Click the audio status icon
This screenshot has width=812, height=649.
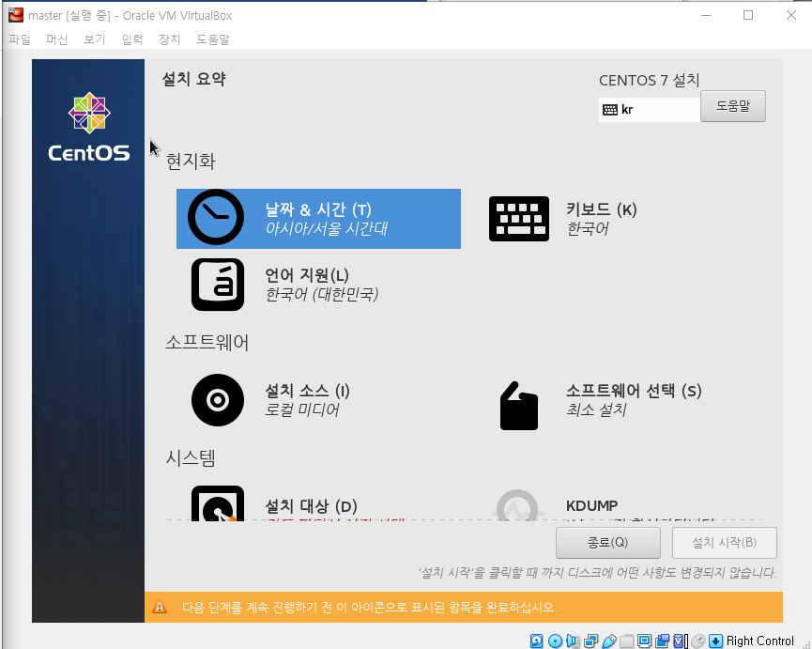tap(573, 641)
